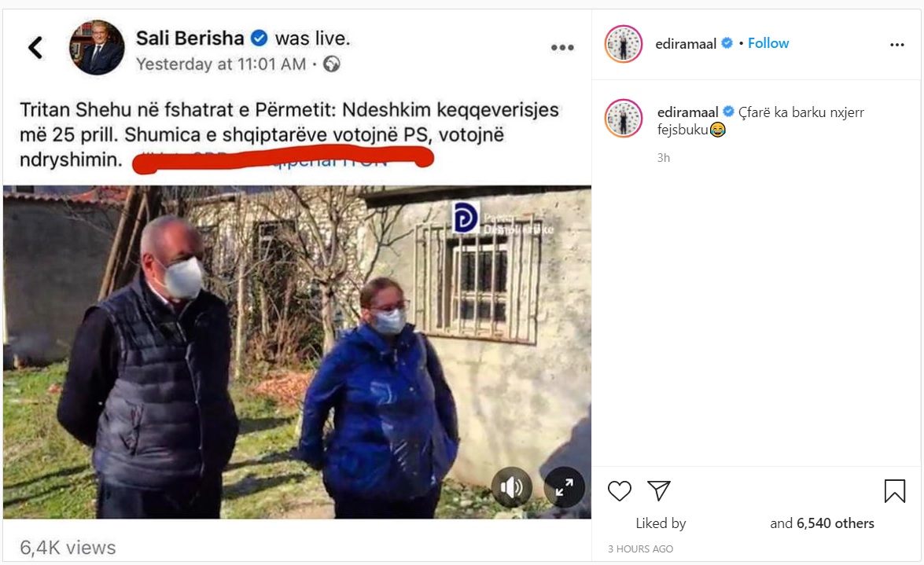Screen dimensions: 924x565
Task: Open Sali Berisha page name
Action: [190, 39]
